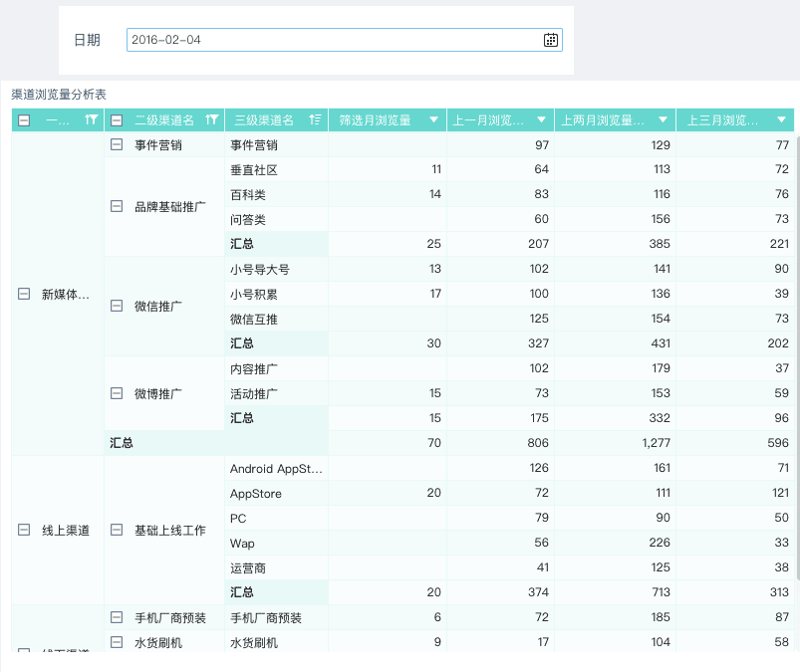Collapse the 手机厂商预装 group
Viewport: 800px width, 672px height.
117,617
